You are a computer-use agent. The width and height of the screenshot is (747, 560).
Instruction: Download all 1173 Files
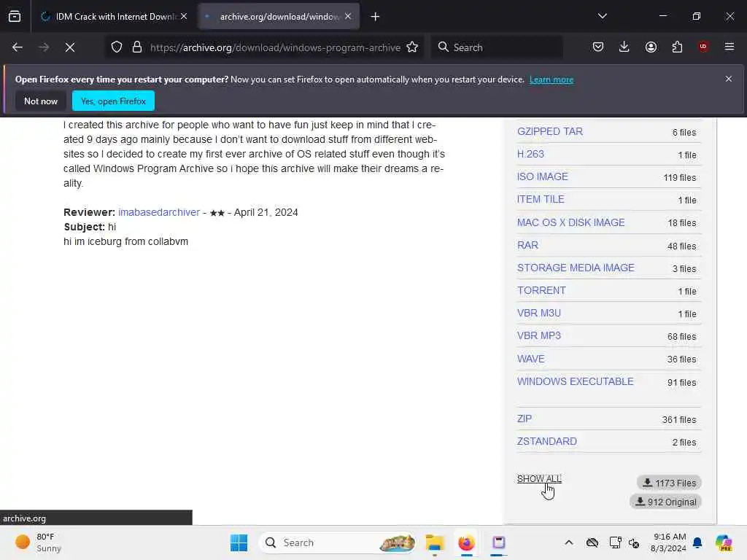[669, 483]
